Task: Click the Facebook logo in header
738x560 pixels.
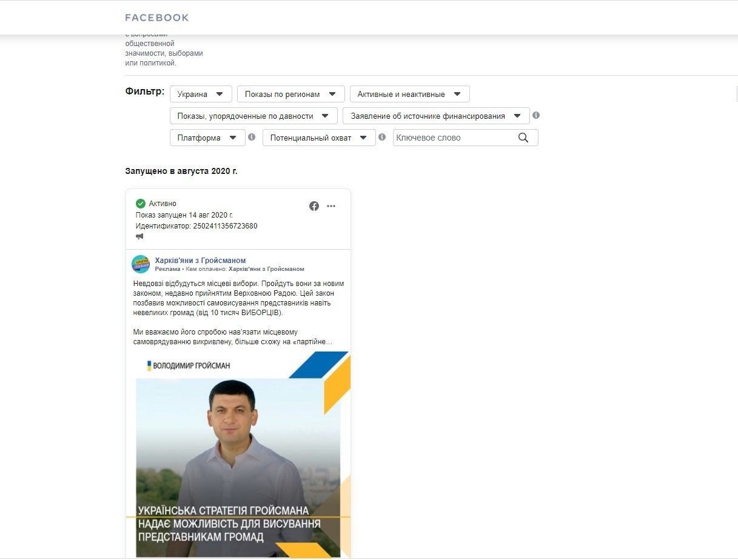Action: [156, 18]
